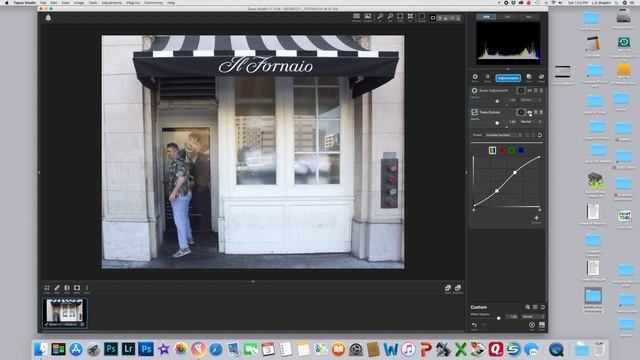Screen dimensions: 640x360
Task: Toggle Tone Curves visibility eye
Action: 530,112
